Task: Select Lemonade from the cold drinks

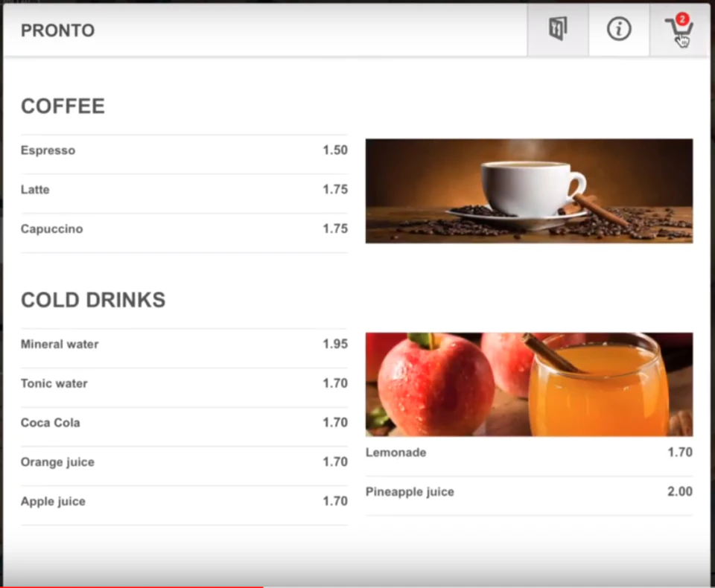Action: tap(395, 452)
